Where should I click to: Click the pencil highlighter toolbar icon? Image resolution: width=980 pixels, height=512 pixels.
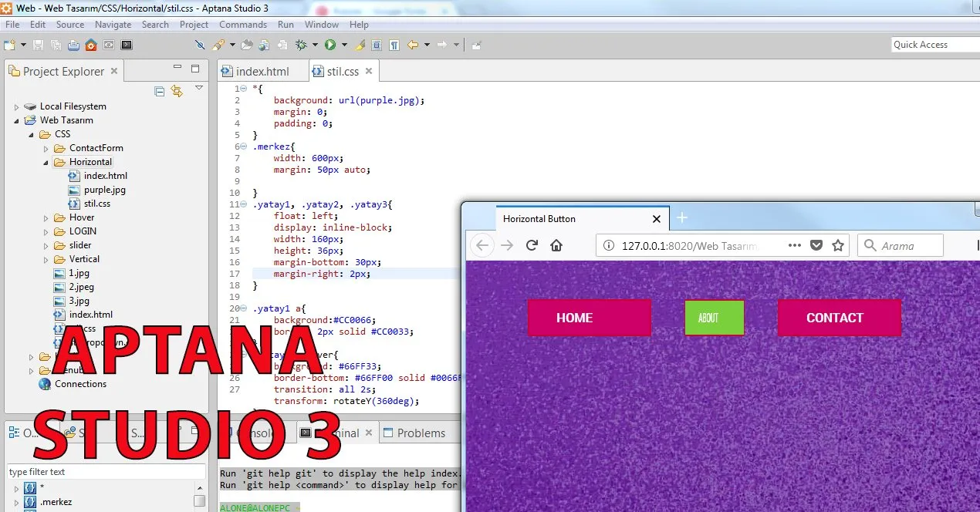360,45
